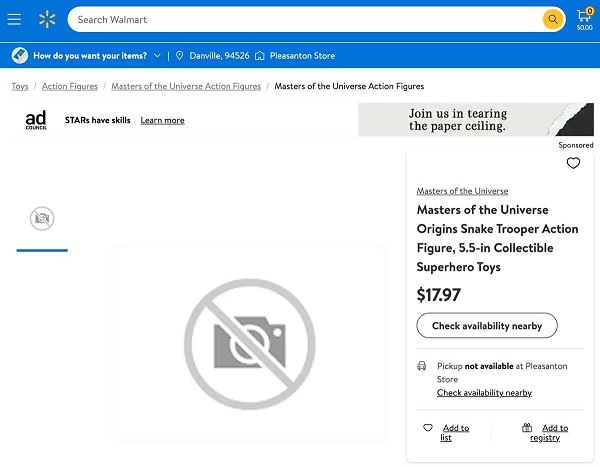Image resolution: width=600 pixels, height=467 pixels.
Task: Click the pickup car icon
Action: tap(421, 366)
